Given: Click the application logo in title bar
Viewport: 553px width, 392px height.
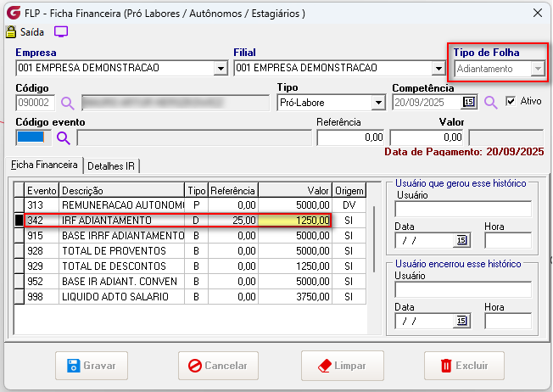Looking at the screenshot, I should click(14, 13).
